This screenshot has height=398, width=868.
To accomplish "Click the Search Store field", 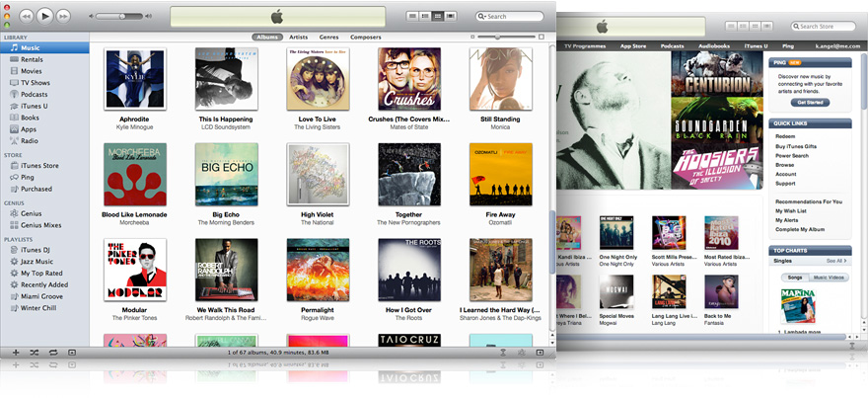I will point(824,26).
